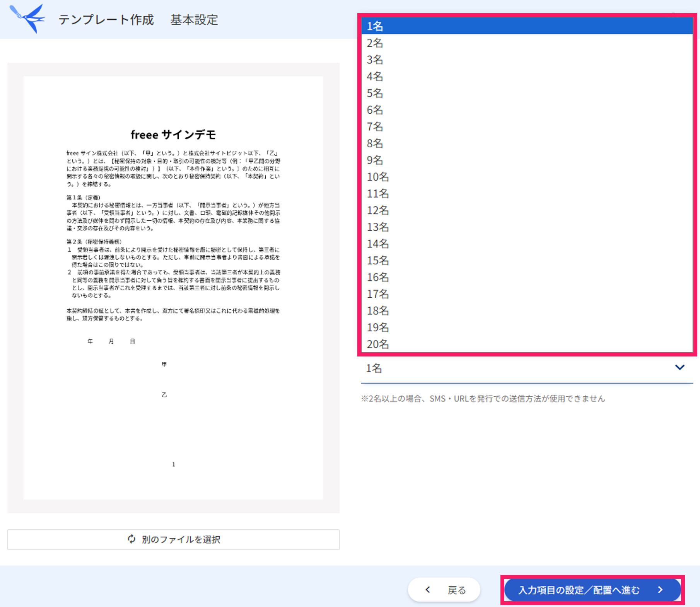Select 17名 in the list
This screenshot has height=607, width=700.
(x=527, y=294)
